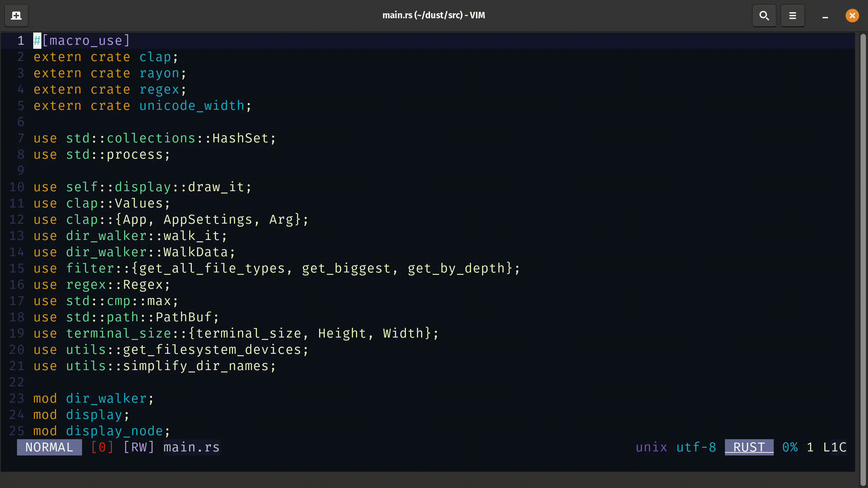Click the VIM editor title bar icon
Viewport: 868px width, 488px height.
tap(16, 15)
